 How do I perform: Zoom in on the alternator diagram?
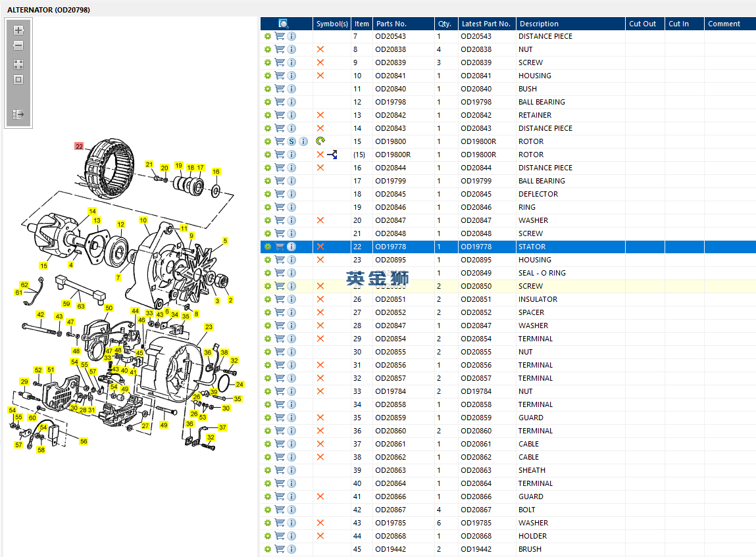pos(18,30)
